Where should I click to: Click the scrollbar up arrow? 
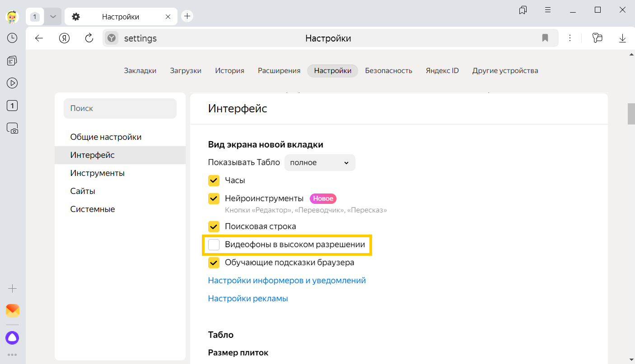coord(631,54)
